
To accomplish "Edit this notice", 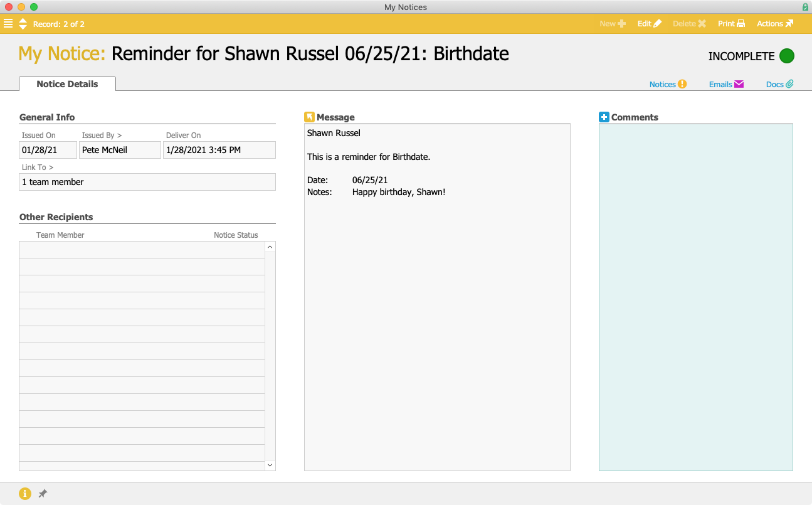I will click(649, 23).
